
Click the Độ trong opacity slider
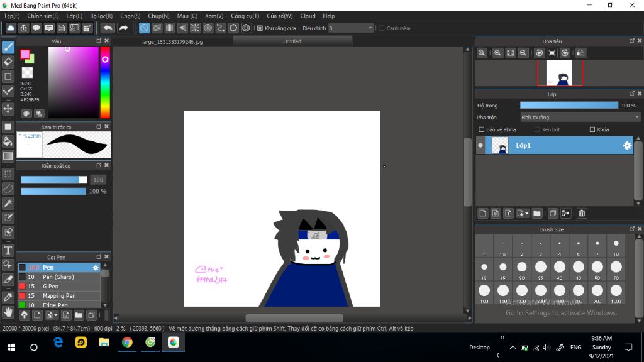tap(569, 106)
